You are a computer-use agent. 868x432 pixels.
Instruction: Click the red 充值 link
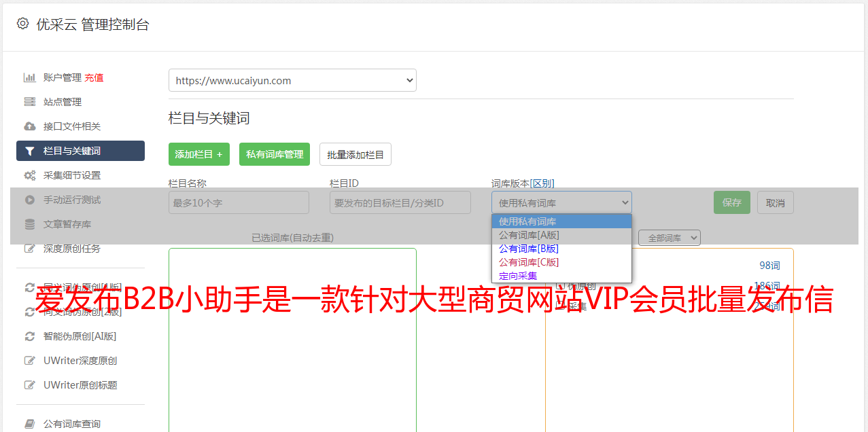[x=94, y=77]
